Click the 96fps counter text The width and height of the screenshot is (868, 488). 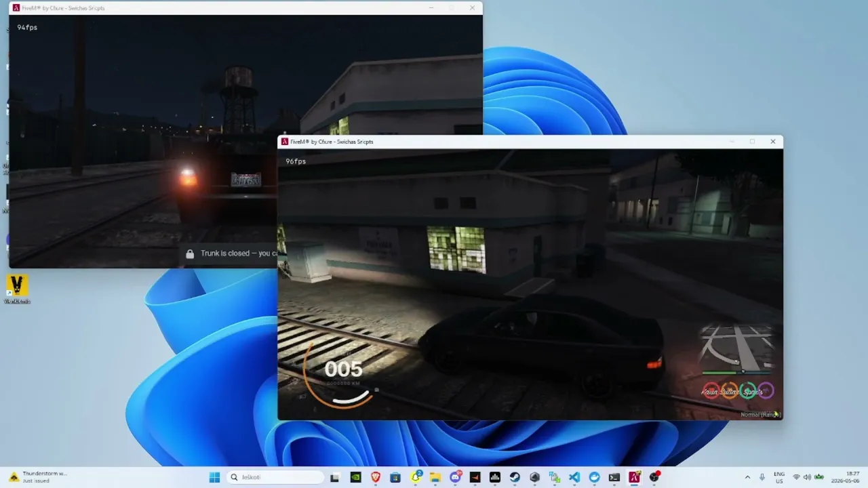296,161
